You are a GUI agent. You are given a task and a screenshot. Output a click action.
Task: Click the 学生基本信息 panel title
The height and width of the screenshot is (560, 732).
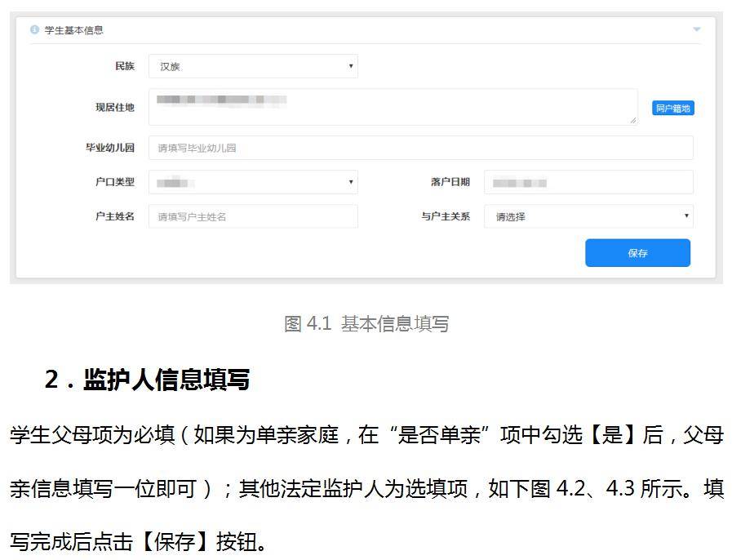point(73,30)
